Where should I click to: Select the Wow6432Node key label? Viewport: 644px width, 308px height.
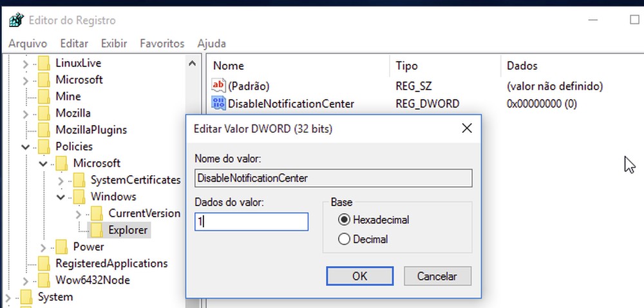pos(92,280)
